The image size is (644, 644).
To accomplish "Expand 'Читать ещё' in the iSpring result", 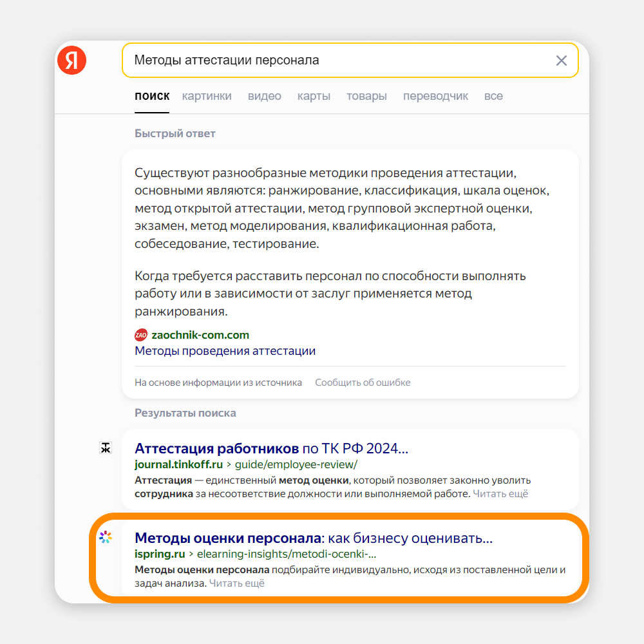I will 237,583.
